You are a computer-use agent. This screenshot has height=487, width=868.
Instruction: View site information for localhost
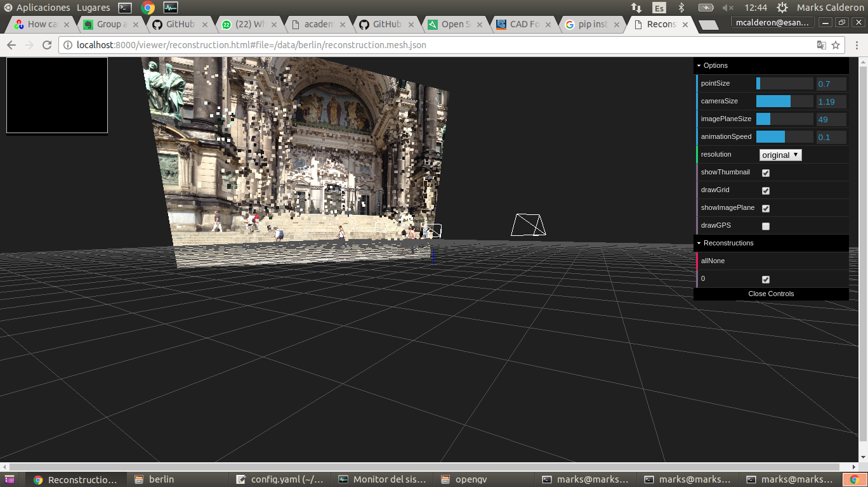[68, 45]
